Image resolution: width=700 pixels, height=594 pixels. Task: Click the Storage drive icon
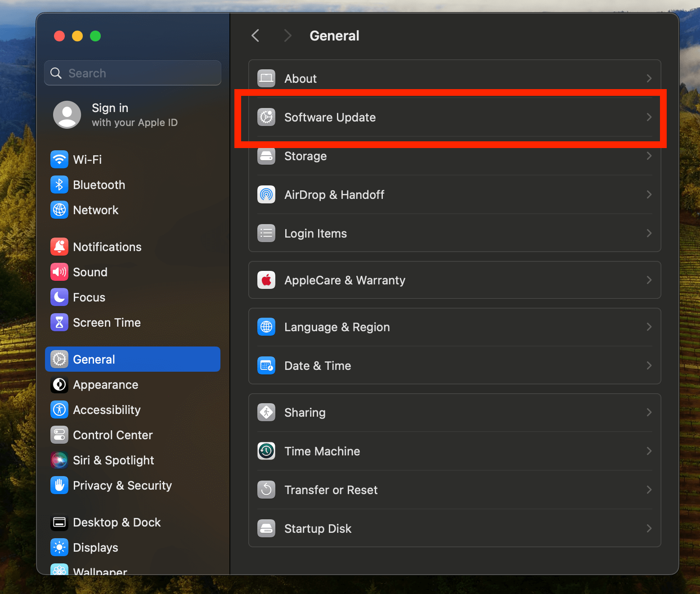(x=266, y=156)
